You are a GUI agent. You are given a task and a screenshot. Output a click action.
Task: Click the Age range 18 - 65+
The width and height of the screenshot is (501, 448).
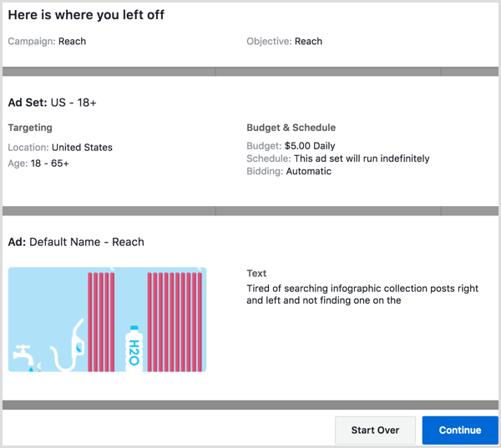pyautogui.click(x=49, y=164)
